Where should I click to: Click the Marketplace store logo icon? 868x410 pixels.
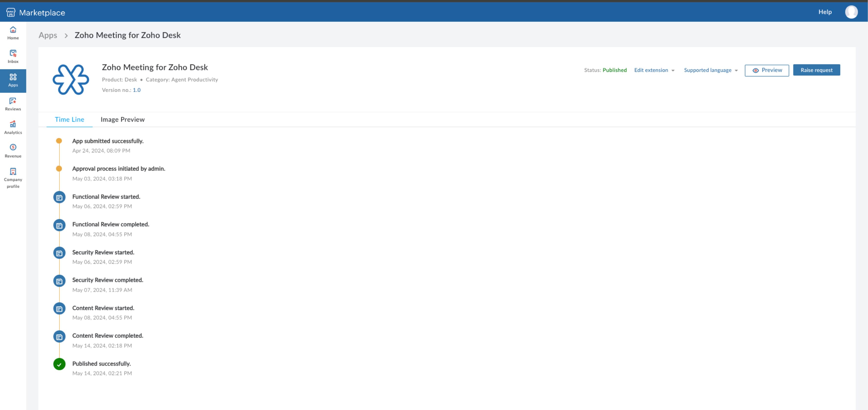point(11,13)
